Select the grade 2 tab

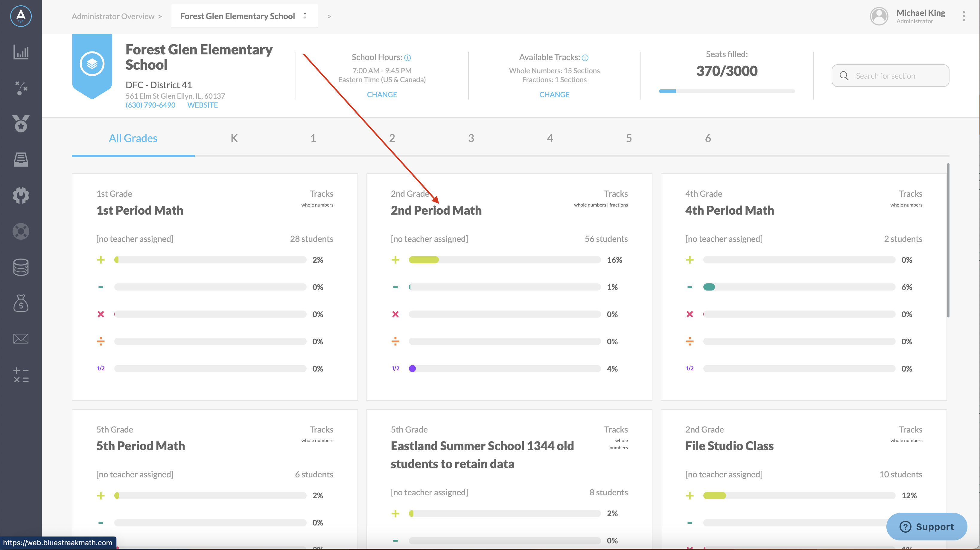point(392,138)
